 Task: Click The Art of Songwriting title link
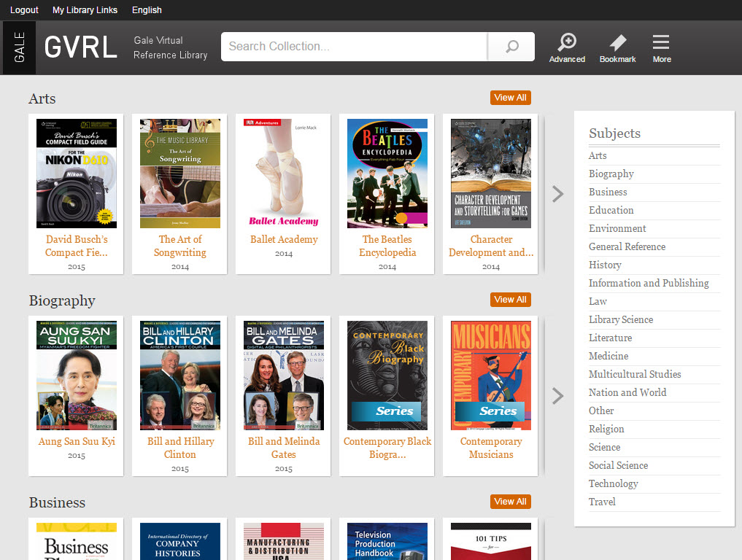(179, 246)
